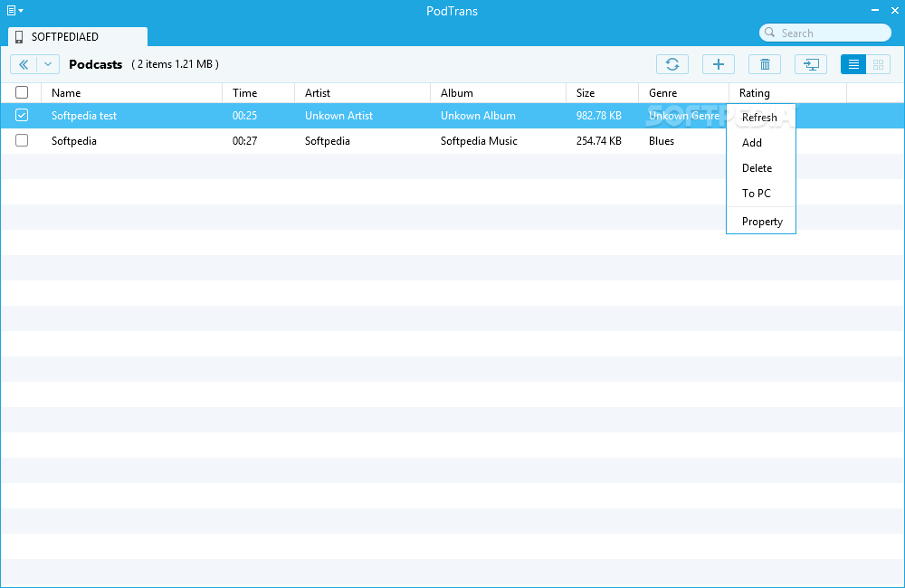Click the 'Softpedia test' name cell
The width and height of the screenshot is (905, 588).
click(x=83, y=116)
